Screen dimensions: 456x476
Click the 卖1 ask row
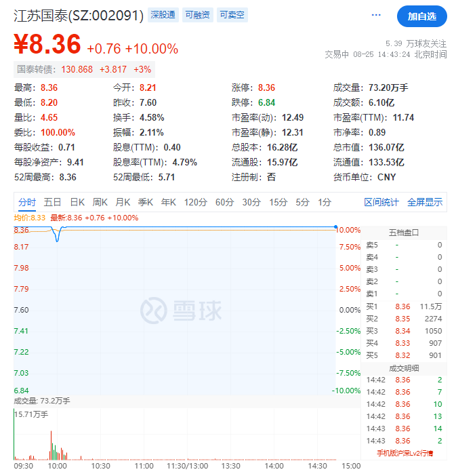point(404,294)
